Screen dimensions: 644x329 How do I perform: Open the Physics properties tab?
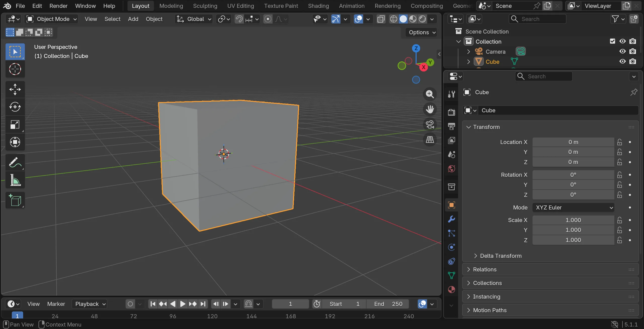tap(452, 247)
